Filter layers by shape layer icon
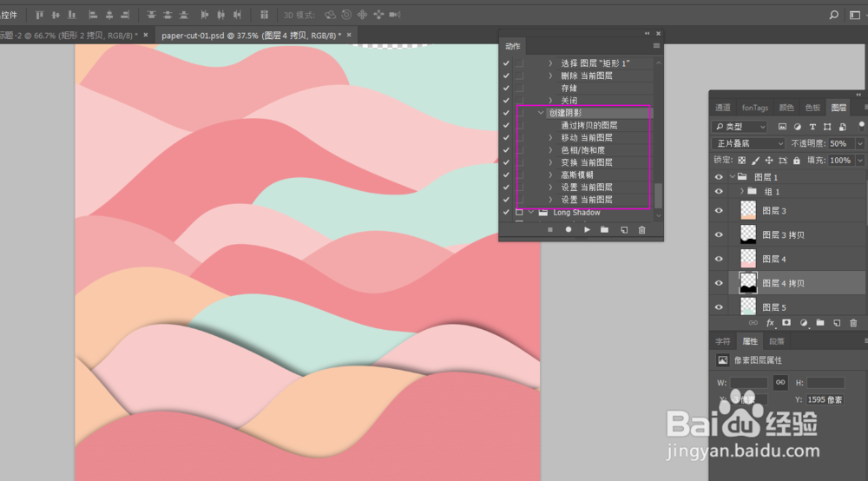This screenshot has height=481, width=868. tap(827, 127)
